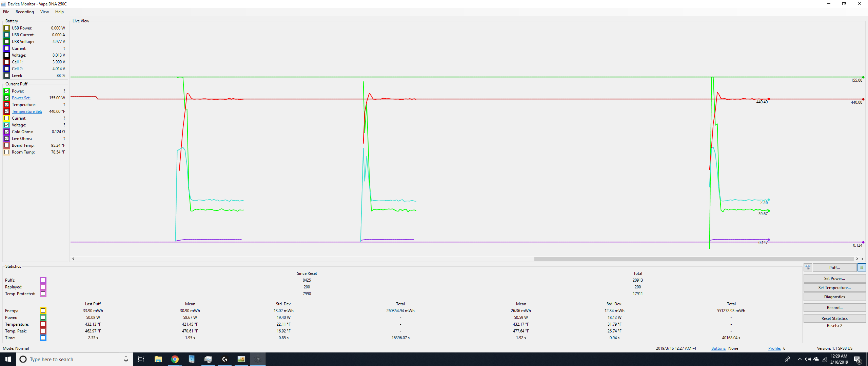The width and height of the screenshot is (868, 366).
Task: Enable the Board Temp checkbox
Action: tap(7, 145)
